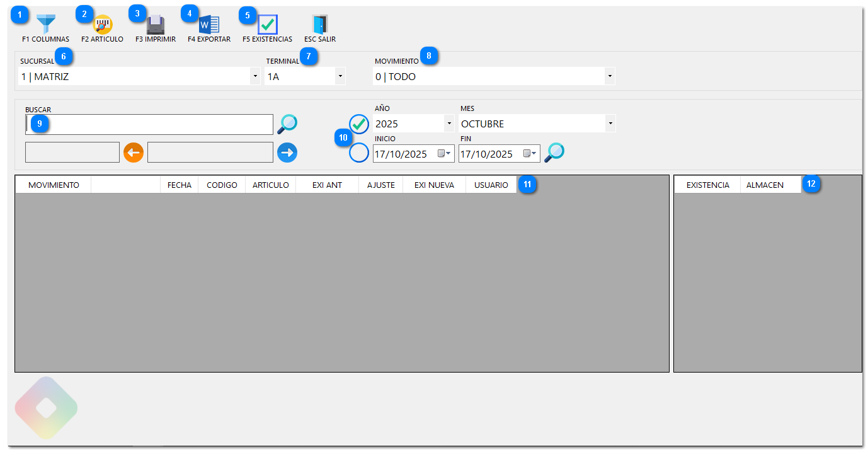Viewport: 868px width, 452px height.
Task: Expand the Movimiento dropdown
Action: 609,76
